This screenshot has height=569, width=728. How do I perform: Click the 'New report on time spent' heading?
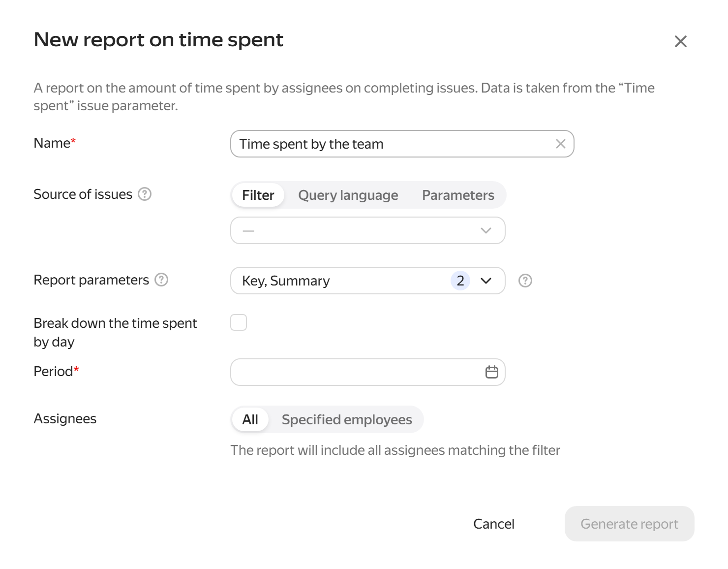coord(158,39)
